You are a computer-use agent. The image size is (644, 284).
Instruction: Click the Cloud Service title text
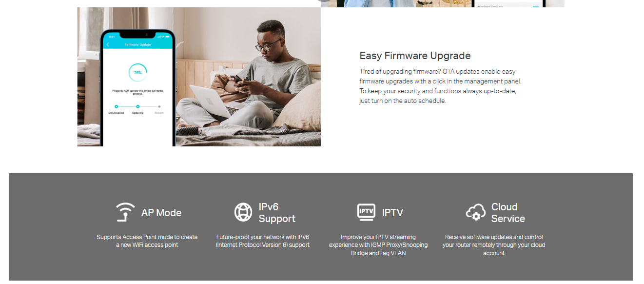pyautogui.click(x=508, y=213)
